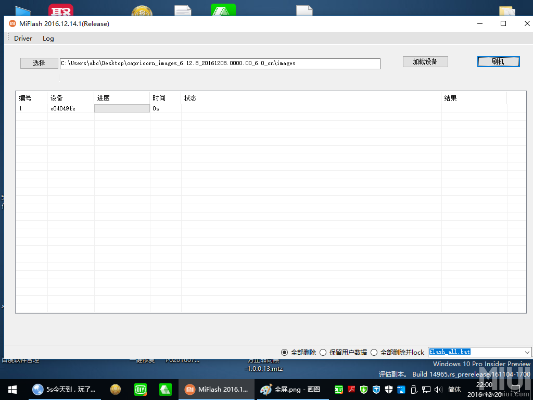
Task: Click the 刷机 flash button
Action: [498, 62]
